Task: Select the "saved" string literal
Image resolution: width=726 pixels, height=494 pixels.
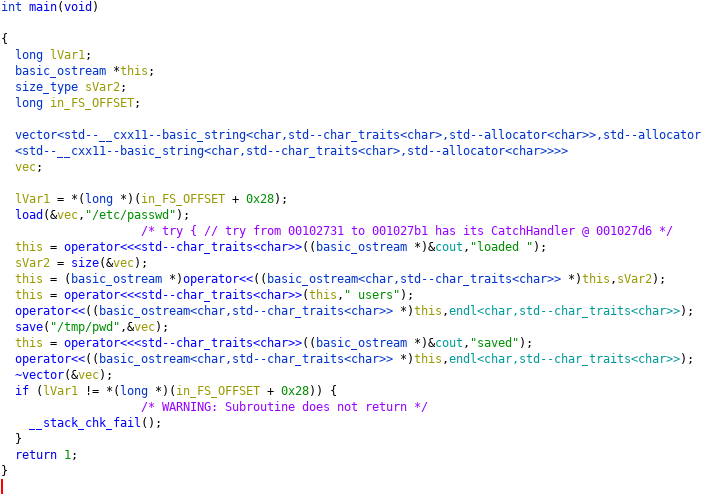Action: click(x=494, y=343)
